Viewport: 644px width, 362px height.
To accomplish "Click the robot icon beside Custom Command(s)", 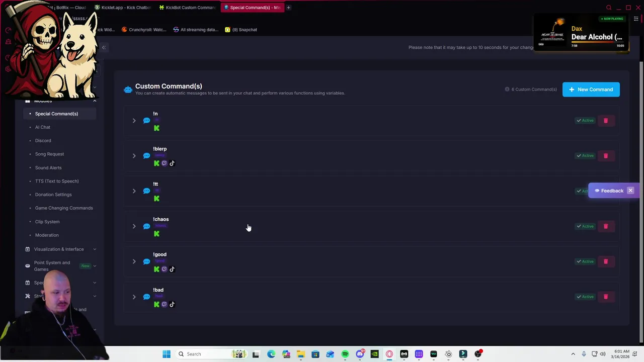I will click(128, 89).
